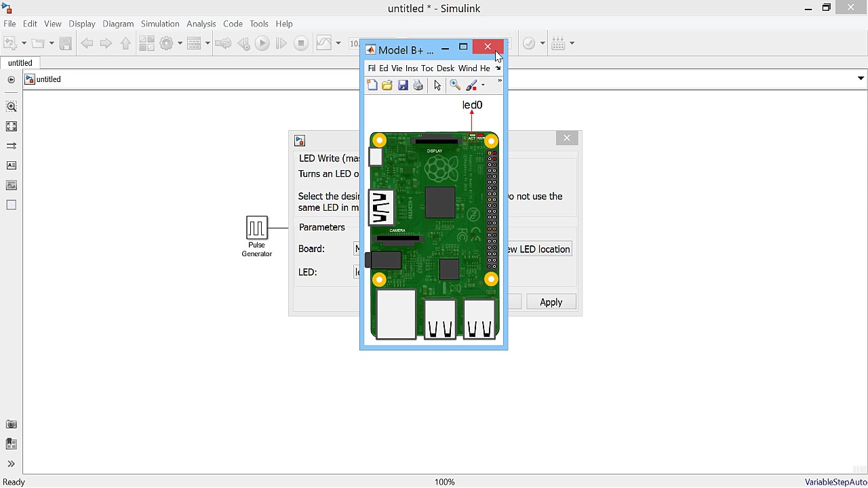
Task: Click Print icon in Model B+ window
Action: coord(418,85)
